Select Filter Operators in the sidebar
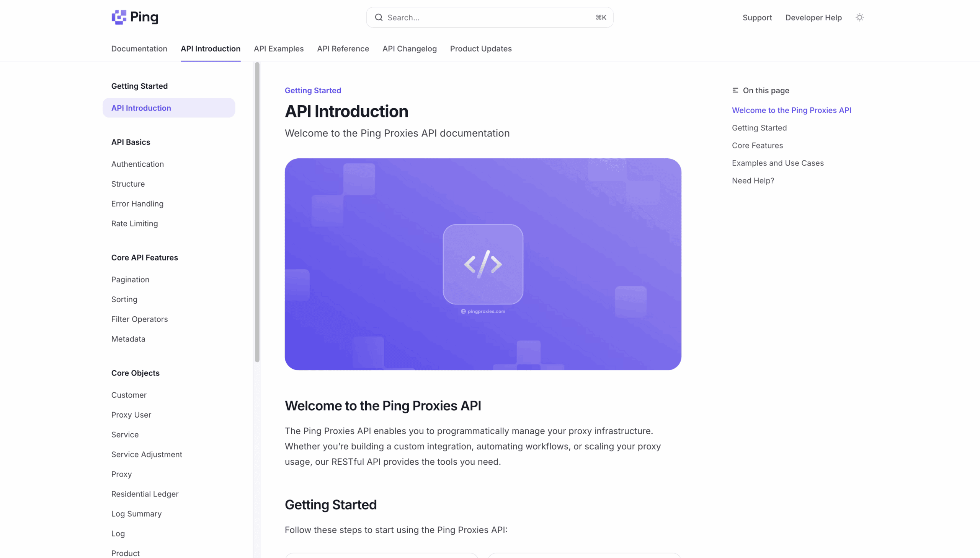980x558 pixels. pyautogui.click(x=139, y=319)
